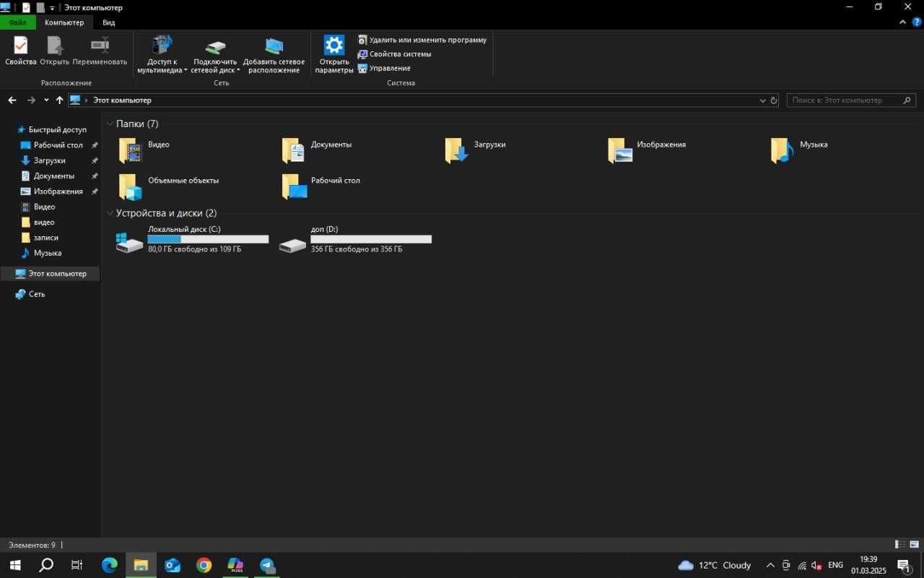
Task: Select Этот компьютер in the navigation pane
Action: click(50, 274)
